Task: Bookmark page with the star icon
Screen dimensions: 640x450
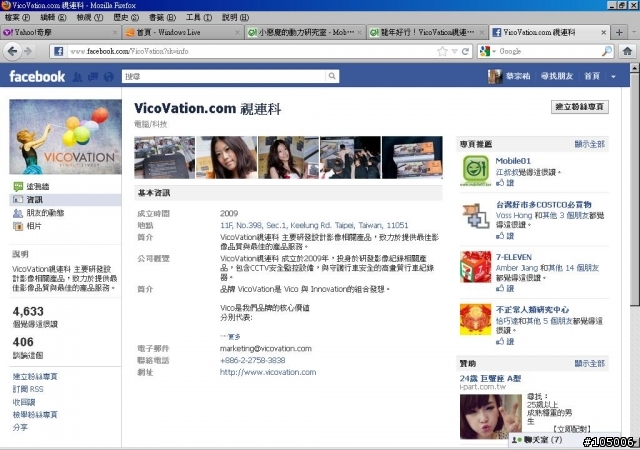Action: 442,51
